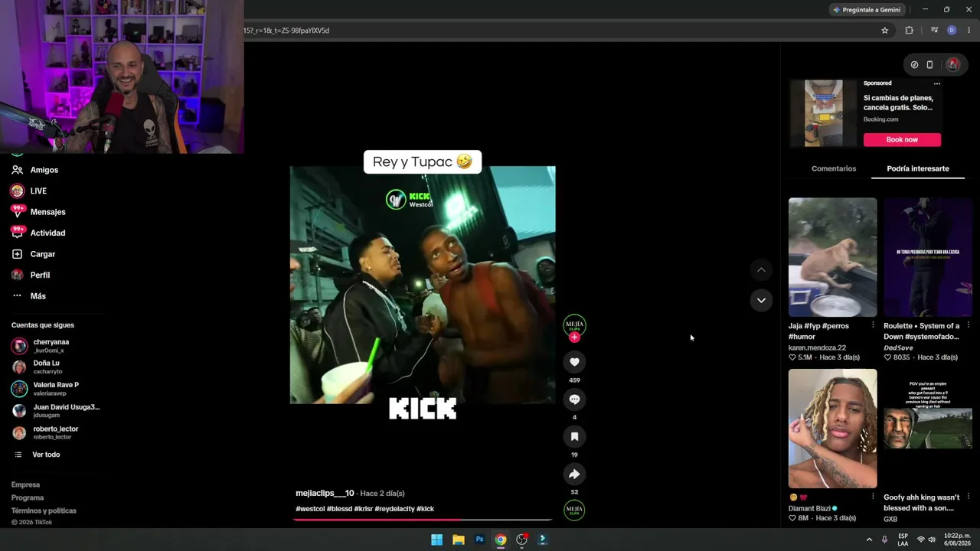The height and width of the screenshot is (551, 980).
Task: Open File Explorer from the taskbar
Action: pyautogui.click(x=458, y=540)
